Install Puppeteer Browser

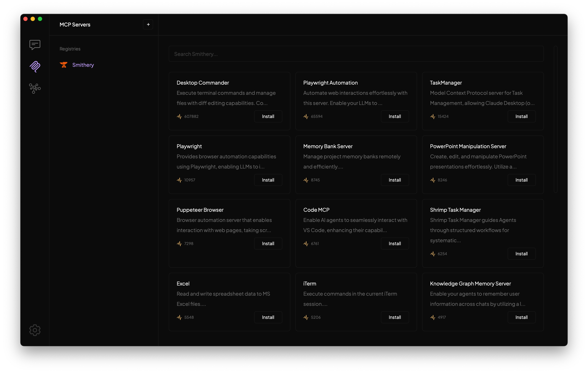(x=268, y=243)
